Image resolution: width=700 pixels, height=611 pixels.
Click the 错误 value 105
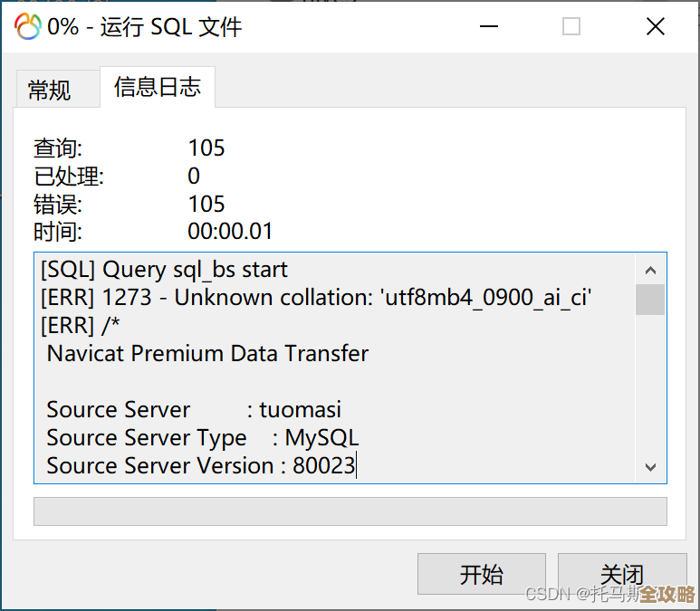point(206,204)
